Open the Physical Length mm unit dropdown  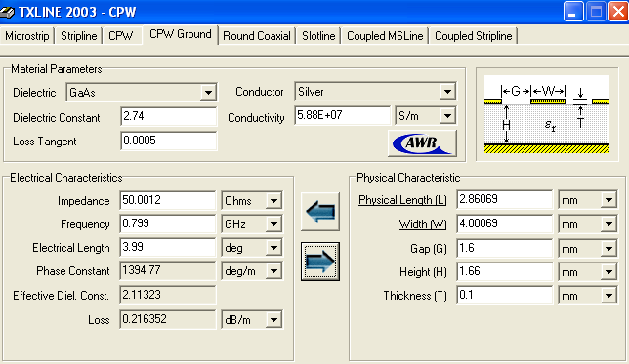(x=608, y=200)
